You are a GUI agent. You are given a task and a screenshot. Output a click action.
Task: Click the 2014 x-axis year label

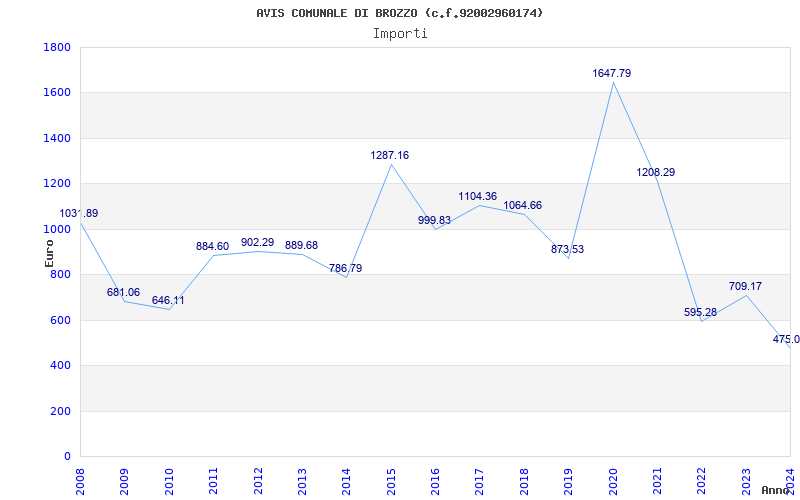coord(346,481)
